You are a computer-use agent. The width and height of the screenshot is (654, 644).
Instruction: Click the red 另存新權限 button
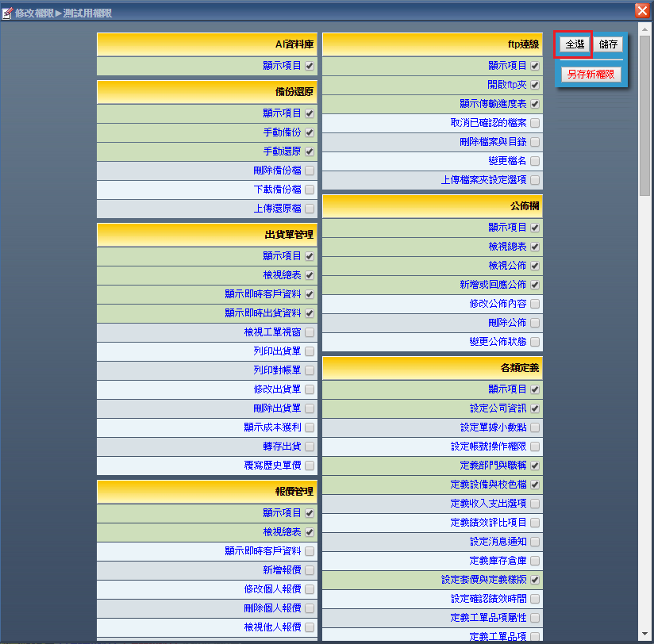(591, 74)
